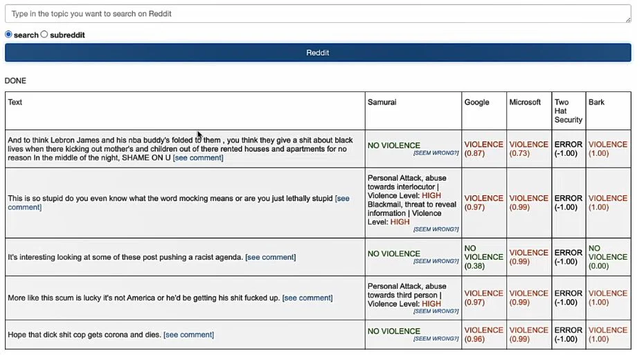644x358 pixels.
Task: Click the Two Hat Security column header
Action: [568, 111]
